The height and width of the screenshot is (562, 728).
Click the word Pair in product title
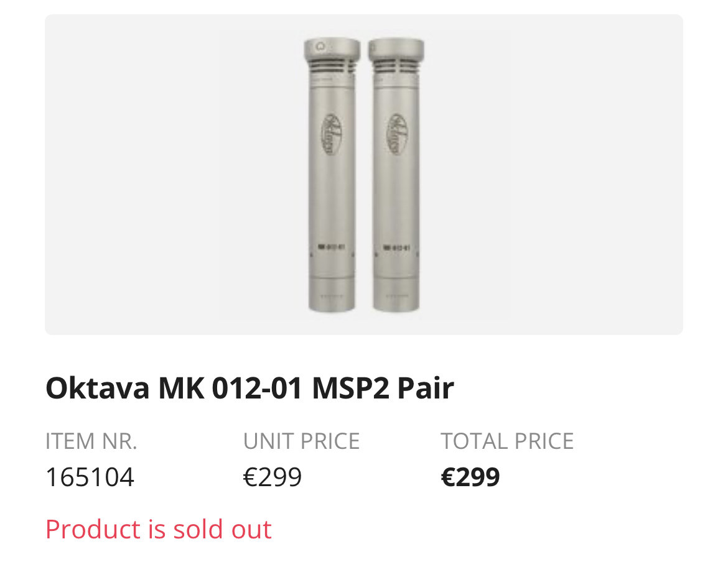[426, 388]
